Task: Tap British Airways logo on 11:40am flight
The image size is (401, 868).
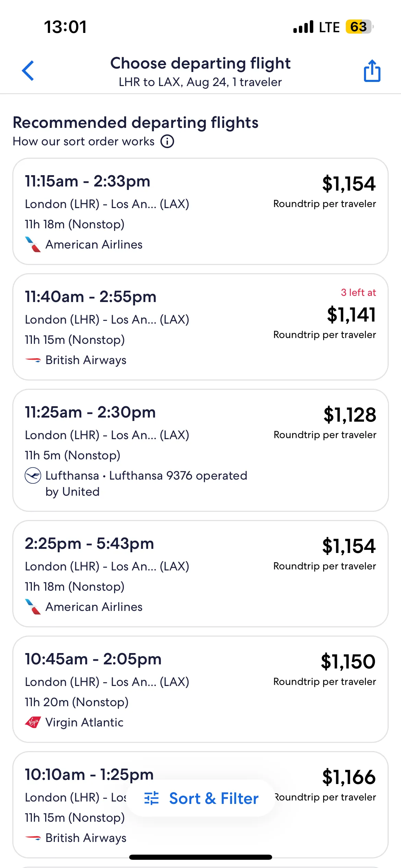Action: pyautogui.click(x=33, y=360)
